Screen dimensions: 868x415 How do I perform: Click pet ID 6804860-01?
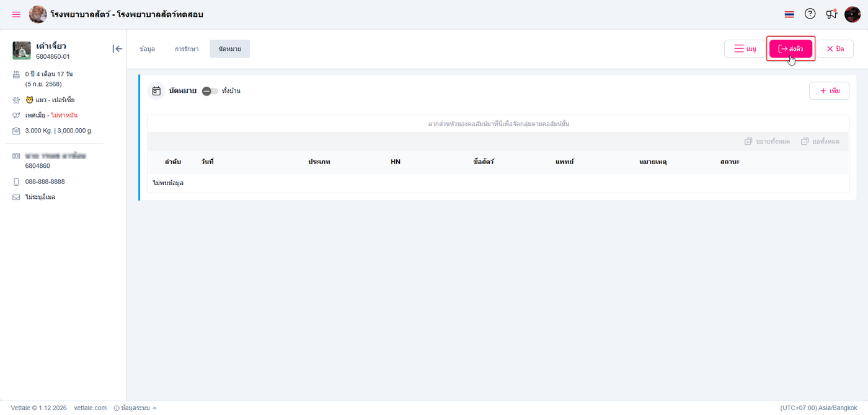(x=53, y=56)
